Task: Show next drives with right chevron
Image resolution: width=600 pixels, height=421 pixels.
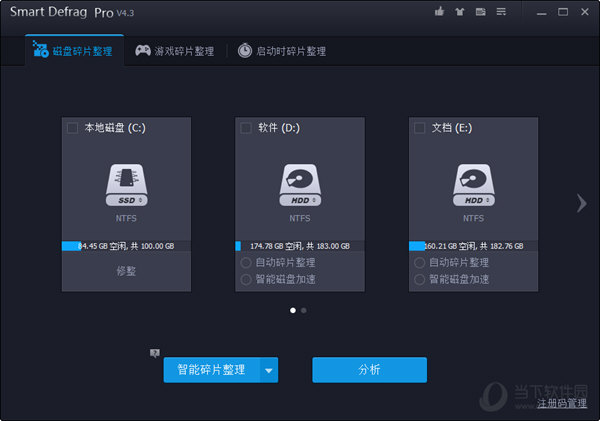Action: [x=582, y=203]
